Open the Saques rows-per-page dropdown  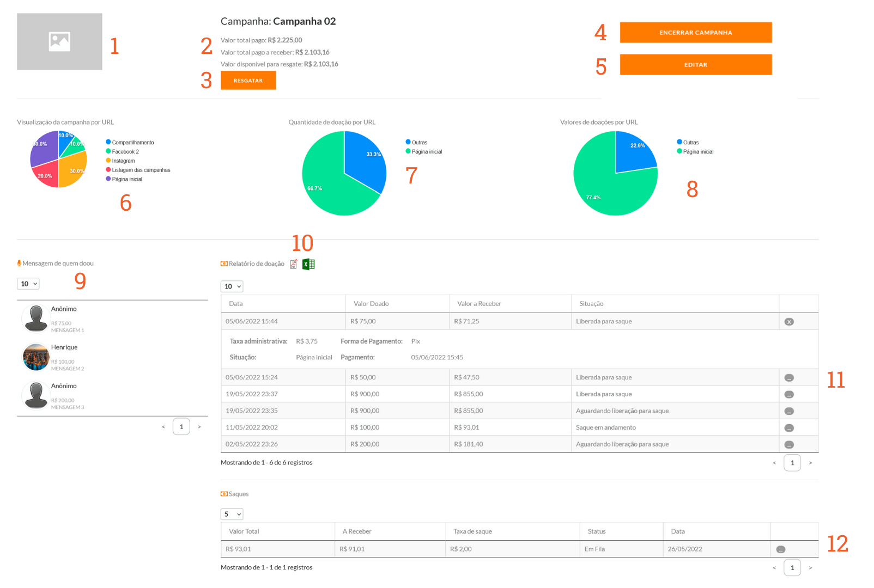point(232,514)
